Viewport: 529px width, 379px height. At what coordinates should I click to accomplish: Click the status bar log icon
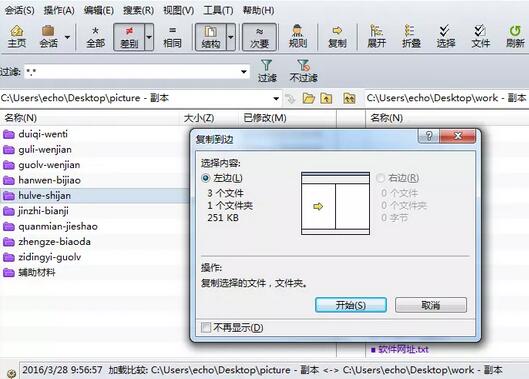(11, 373)
